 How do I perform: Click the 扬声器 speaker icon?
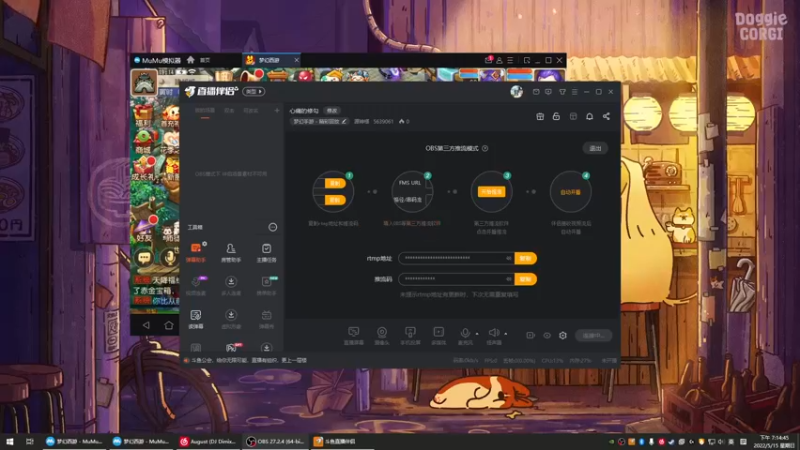(493, 333)
